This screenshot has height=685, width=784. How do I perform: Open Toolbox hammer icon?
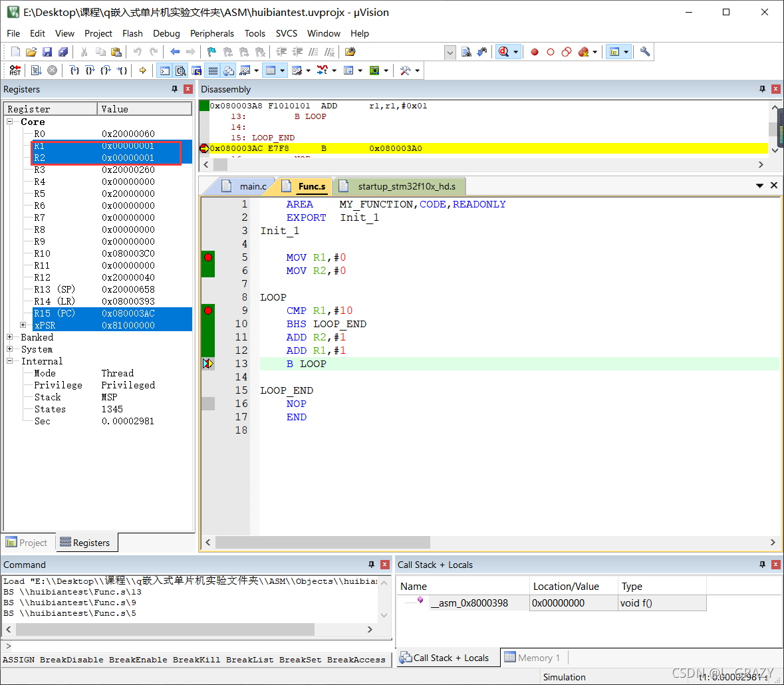pos(406,70)
